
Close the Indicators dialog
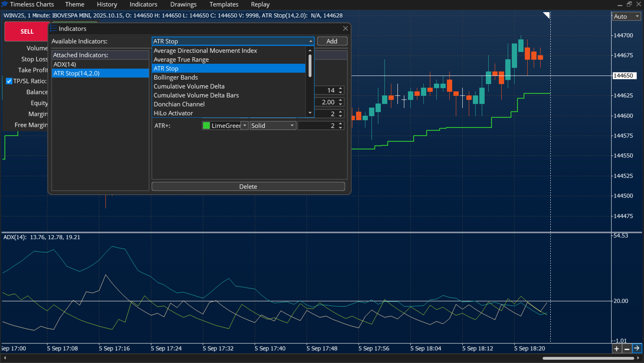tap(346, 28)
